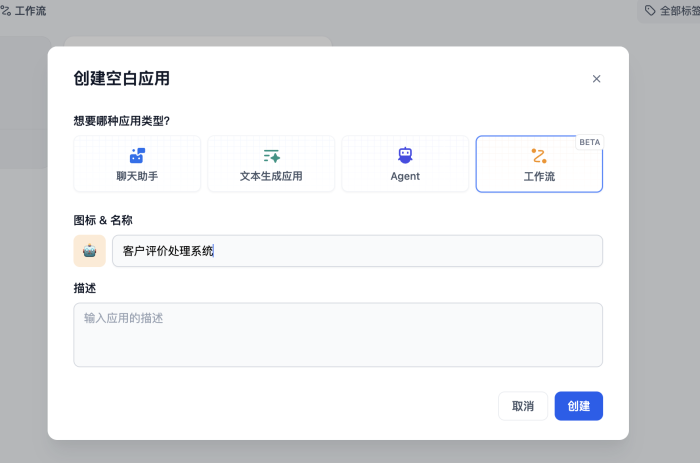Click the BETA badge on workflow card
700x463 pixels.
pyautogui.click(x=589, y=142)
